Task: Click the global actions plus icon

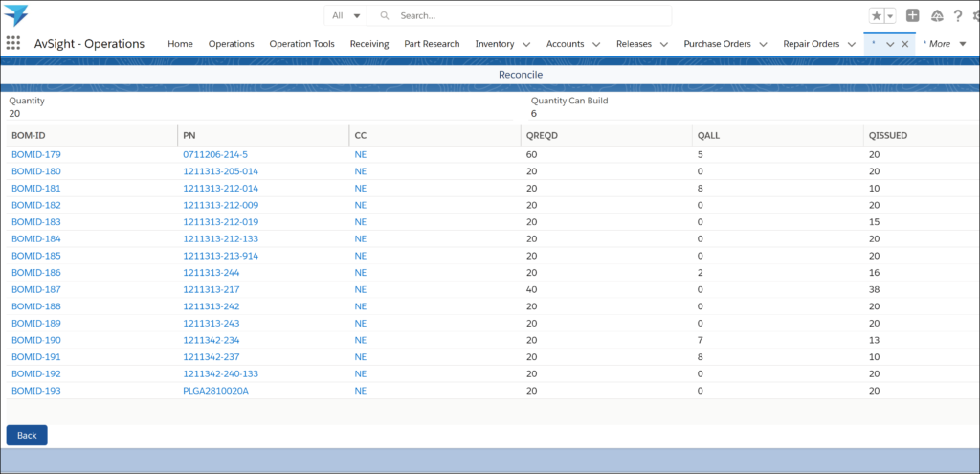Action: coord(912,15)
